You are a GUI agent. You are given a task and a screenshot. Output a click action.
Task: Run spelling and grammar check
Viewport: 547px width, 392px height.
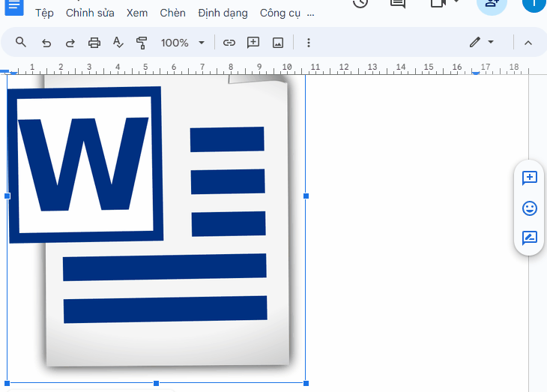pos(118,43)
